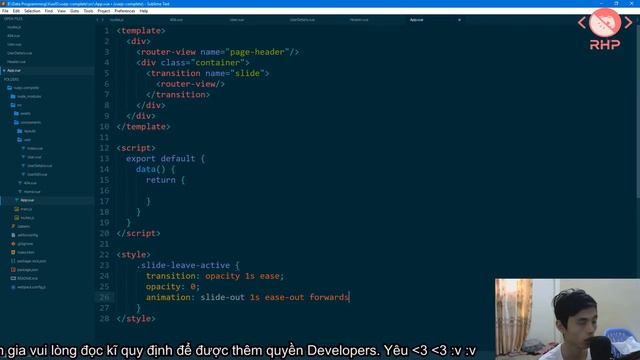The width and height of the screenshot is (640, 360).
Task: Click the close icon beside App.vue in Open Files
Action: pos(4,70)
